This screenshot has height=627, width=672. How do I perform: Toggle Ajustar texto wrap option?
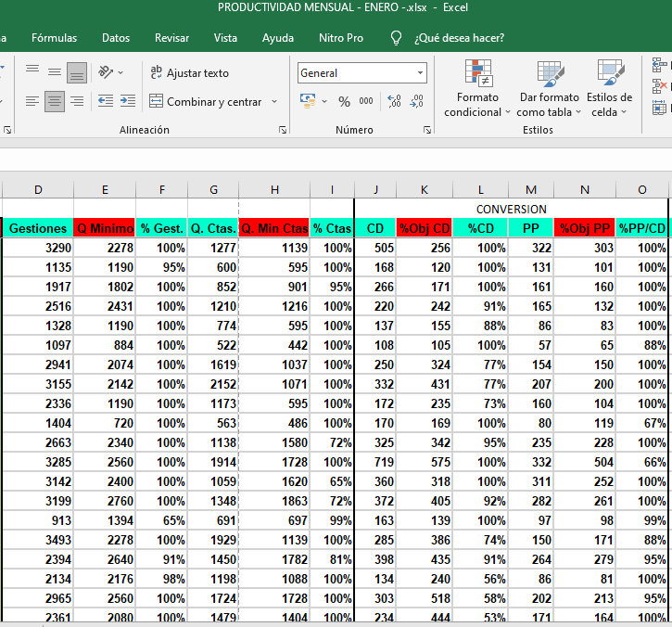pyautogui.click(x=189, y=72)
